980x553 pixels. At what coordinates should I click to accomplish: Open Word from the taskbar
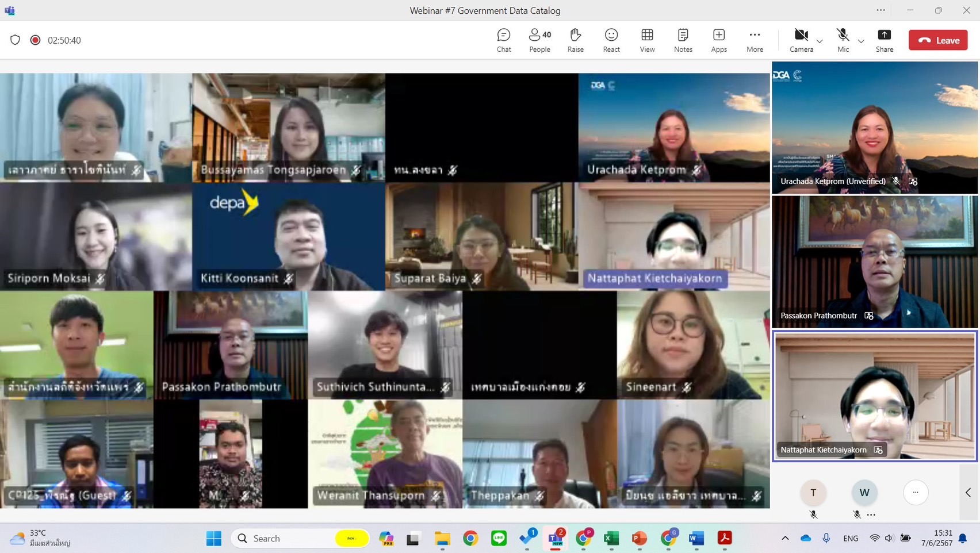point(696,539)
